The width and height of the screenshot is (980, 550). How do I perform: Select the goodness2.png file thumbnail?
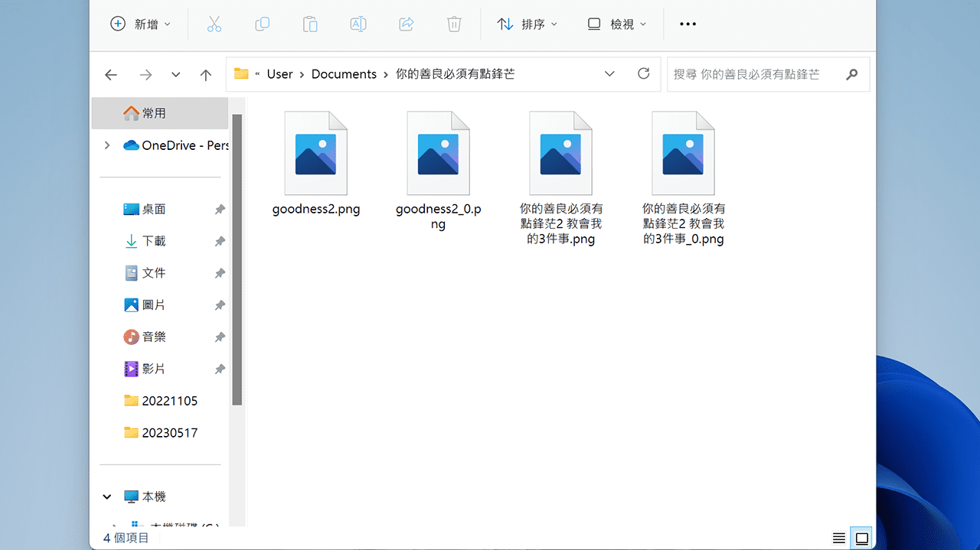[x=315, y=152]
